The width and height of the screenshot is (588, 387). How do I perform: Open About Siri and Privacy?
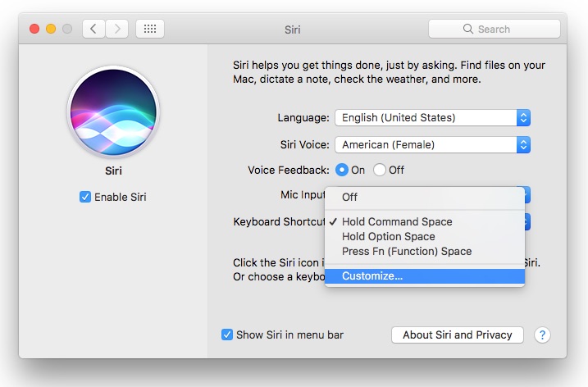coord(457,335)
